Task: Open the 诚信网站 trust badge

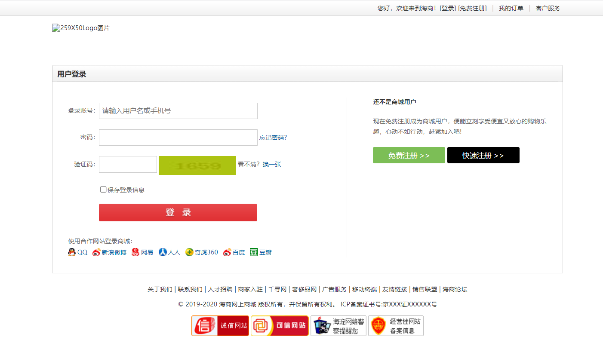Action: pyautogui.click(x=220, y=326)
